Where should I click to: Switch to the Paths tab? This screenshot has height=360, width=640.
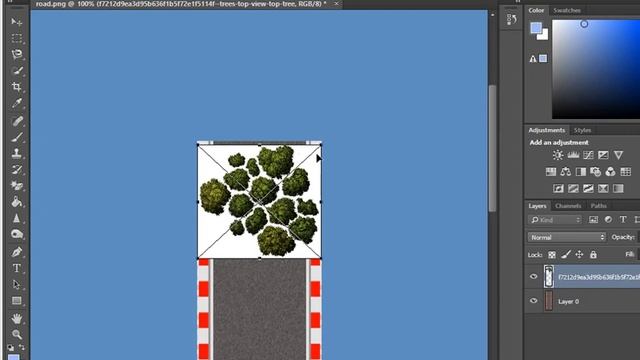[598, 206]
